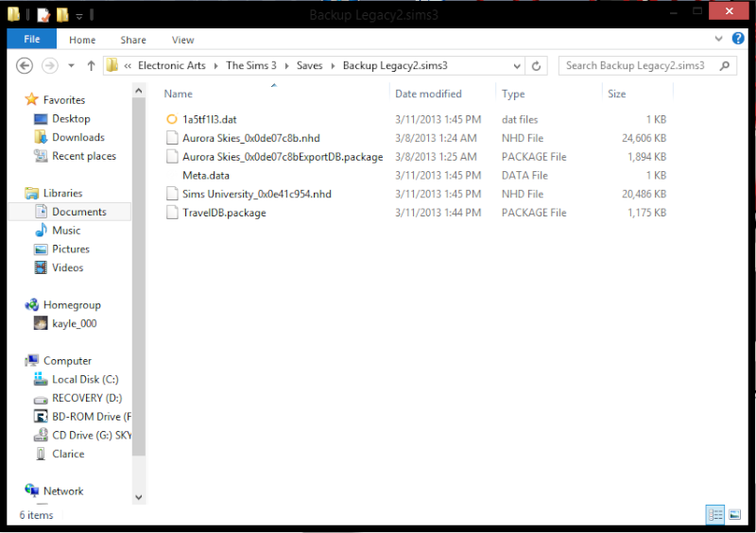Sort by the Size column header
This screenshot has height=533, width=756.
click(x=617, y=95)
